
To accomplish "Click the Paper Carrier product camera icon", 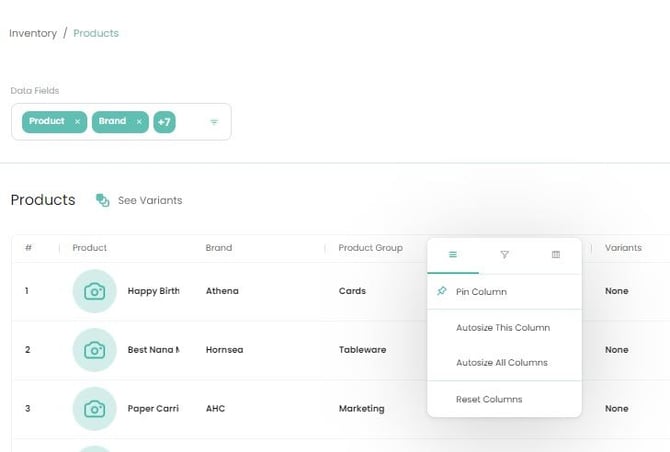I will 94,408.
